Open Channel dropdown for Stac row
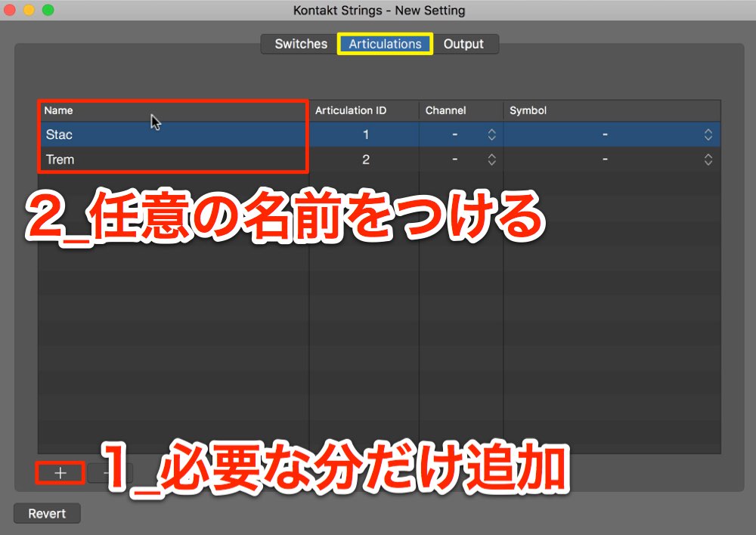Image resolution: width=756 pixels, height=535 pixels. (461, 135)
